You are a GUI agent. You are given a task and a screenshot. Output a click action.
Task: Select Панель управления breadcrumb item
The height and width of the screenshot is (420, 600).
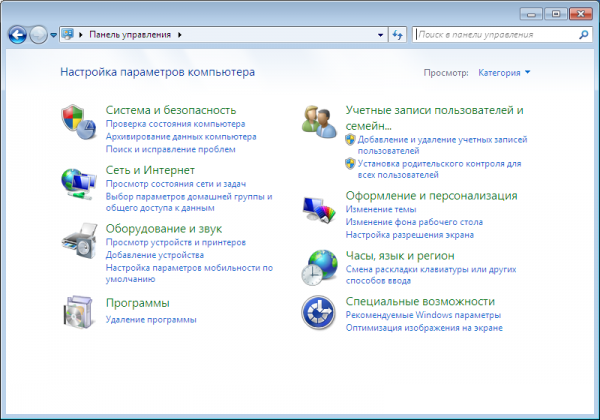click(x=130, y=35)
